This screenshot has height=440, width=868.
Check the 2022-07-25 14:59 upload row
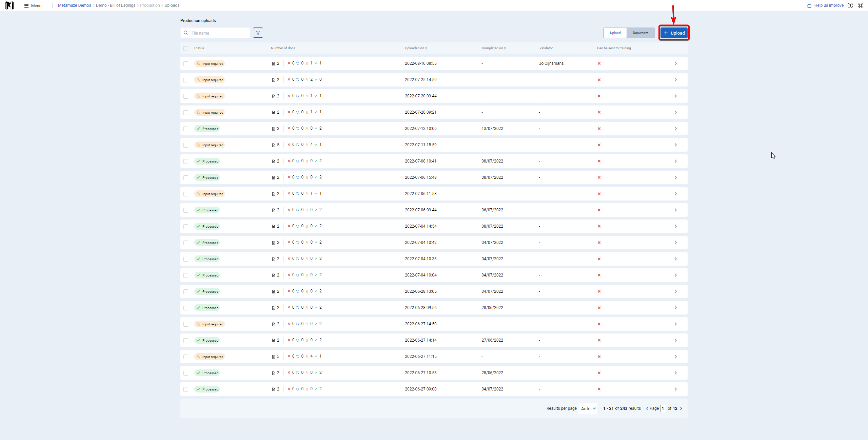186,80
